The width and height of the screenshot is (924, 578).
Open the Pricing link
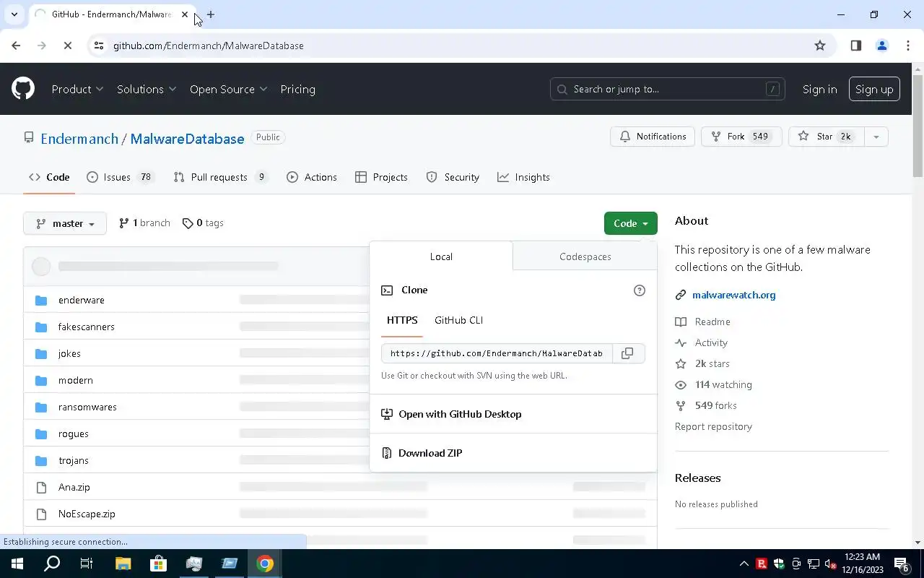(x=297, y=89)
